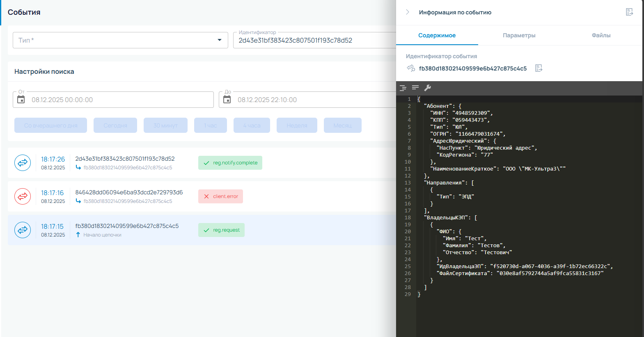
Task: Open the 'Тип' dropdown
Action: click(120, 40)
